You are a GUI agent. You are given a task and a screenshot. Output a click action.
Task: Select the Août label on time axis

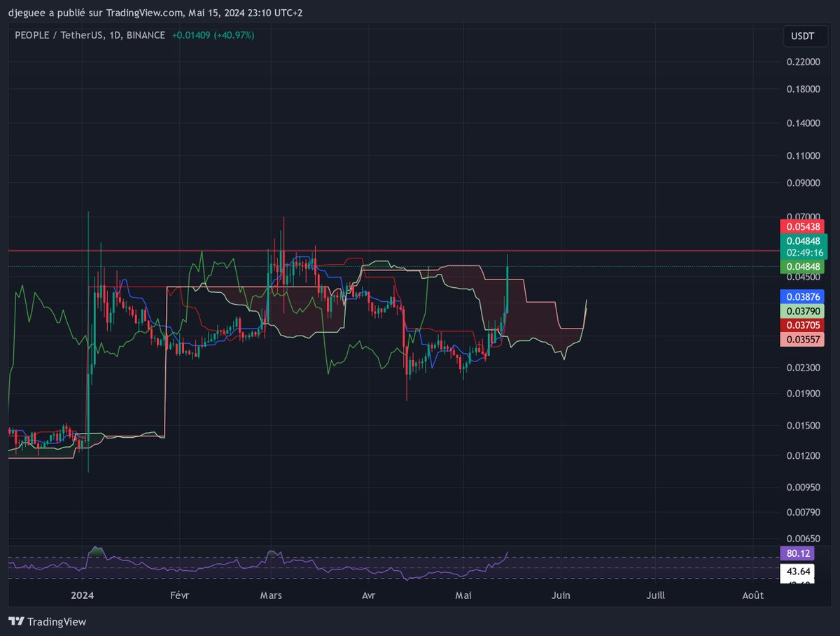pos(752,595)
